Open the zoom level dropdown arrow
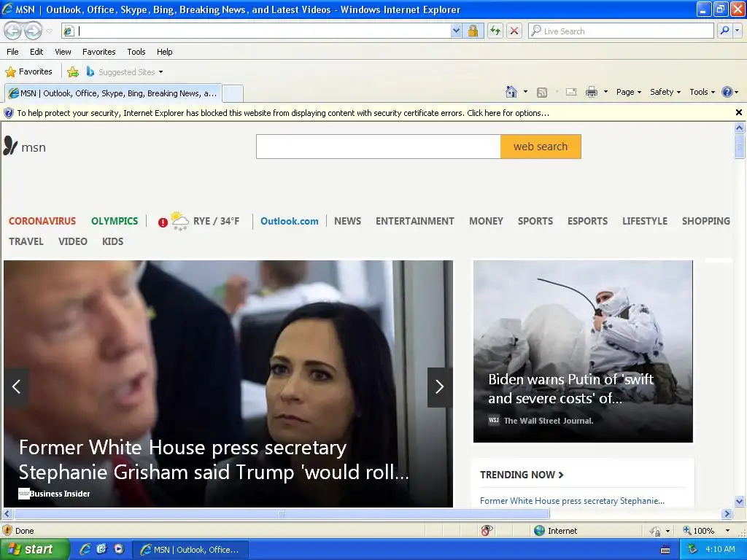This screenshot has width=747, height=560. tap(727, 531)
